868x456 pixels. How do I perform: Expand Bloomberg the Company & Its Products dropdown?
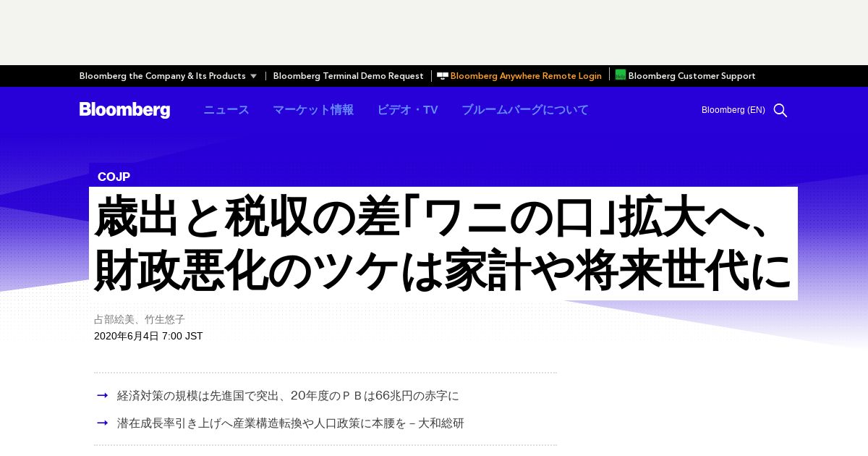[x=168, y=76]
